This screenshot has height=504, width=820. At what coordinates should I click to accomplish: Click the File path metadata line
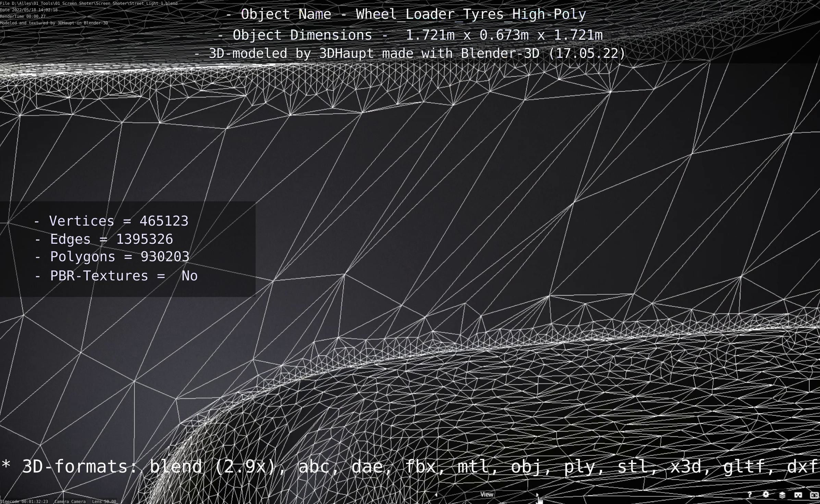pos(89,3)
